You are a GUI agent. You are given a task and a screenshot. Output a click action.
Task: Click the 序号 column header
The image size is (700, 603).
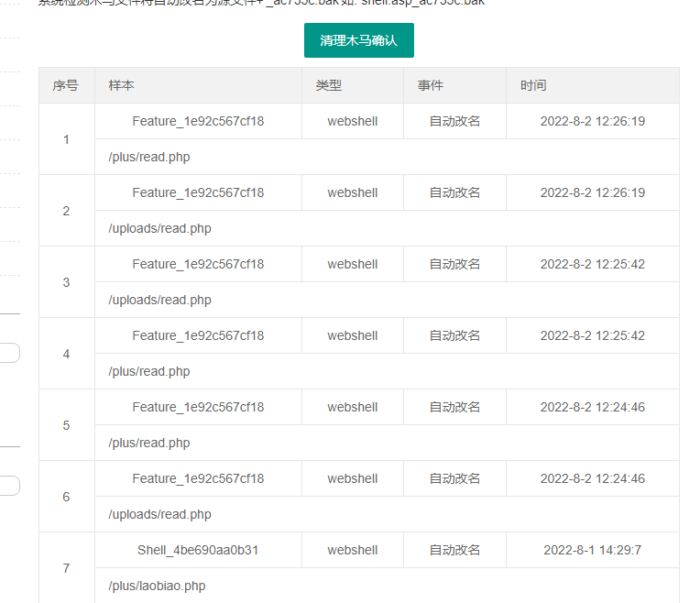point(66,85)
